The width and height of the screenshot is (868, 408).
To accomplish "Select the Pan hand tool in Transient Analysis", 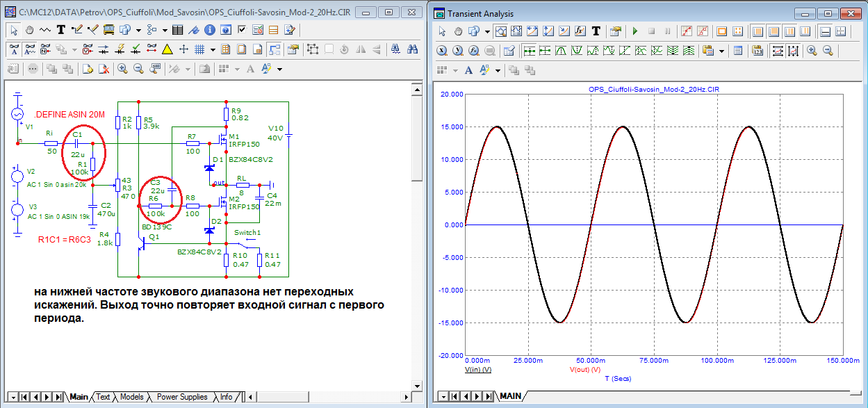I will point(458,31).
